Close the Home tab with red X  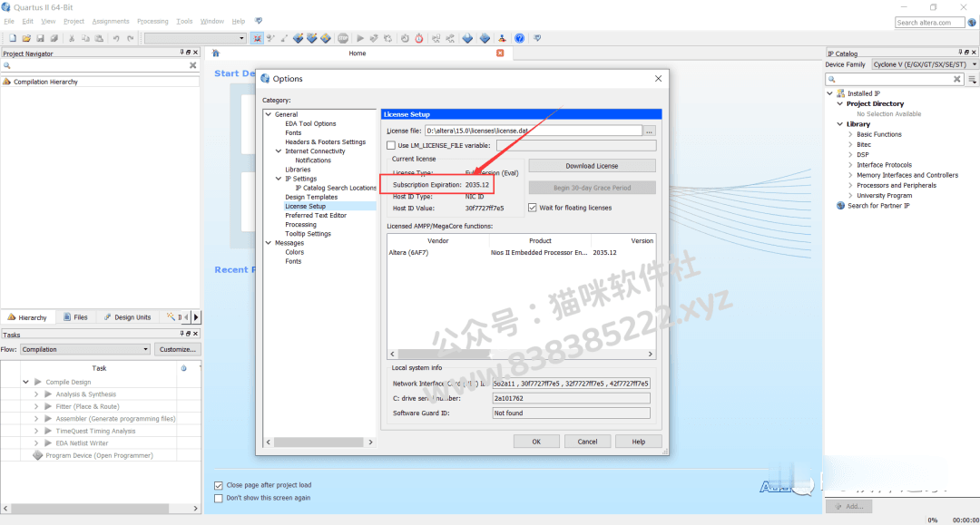coord(500,53)
